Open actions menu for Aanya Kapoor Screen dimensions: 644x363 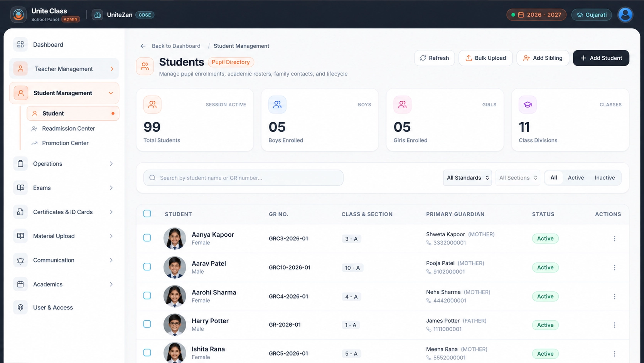point(614,239)
